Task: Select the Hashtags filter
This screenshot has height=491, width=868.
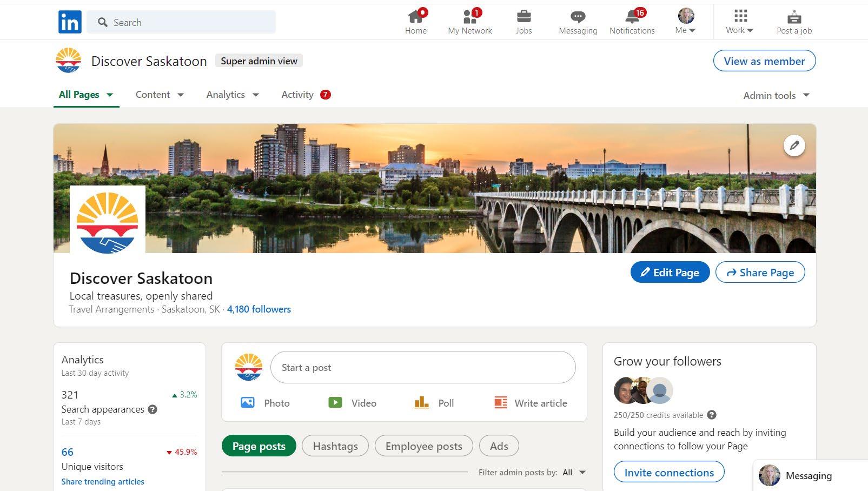Action: point(335,446)
